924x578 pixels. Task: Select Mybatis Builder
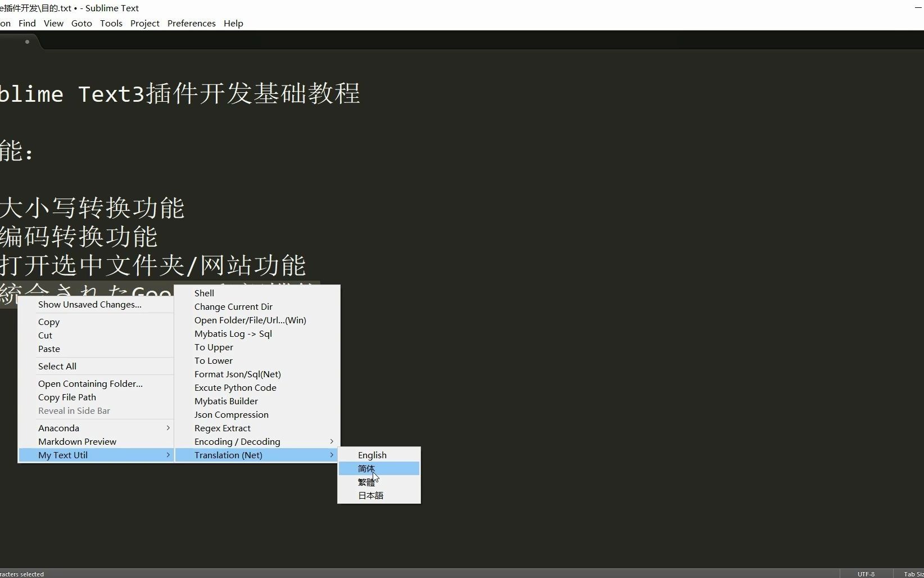pyautogui.click(x=257, y=401)
